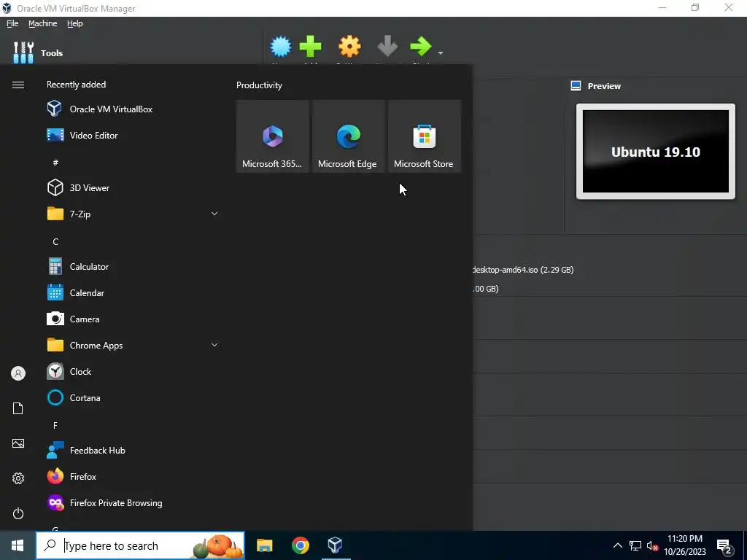Click the muted volume tray icon
Viewport: 747px width, 560px height.
point(652,545)
